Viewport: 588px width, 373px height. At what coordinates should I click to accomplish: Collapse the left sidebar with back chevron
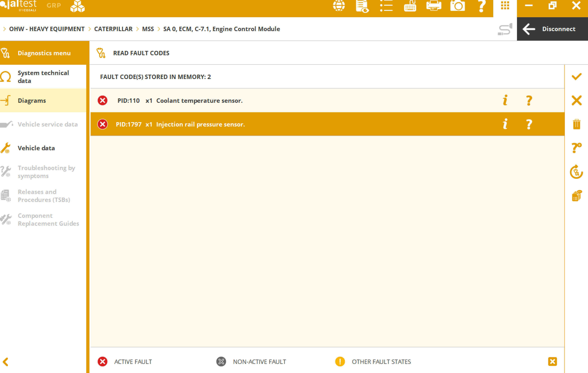tap(6, 362)
